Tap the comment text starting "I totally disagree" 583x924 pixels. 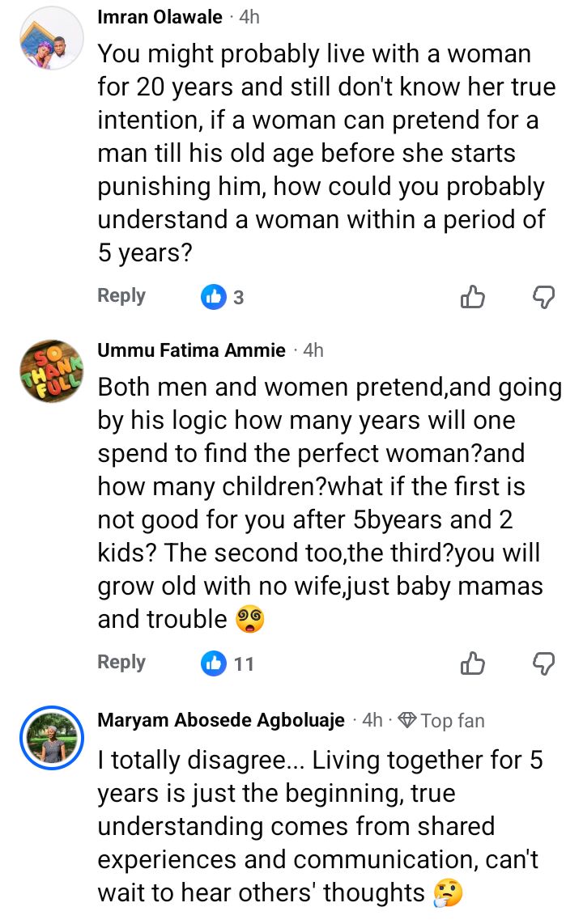click(x=320, y=826)
